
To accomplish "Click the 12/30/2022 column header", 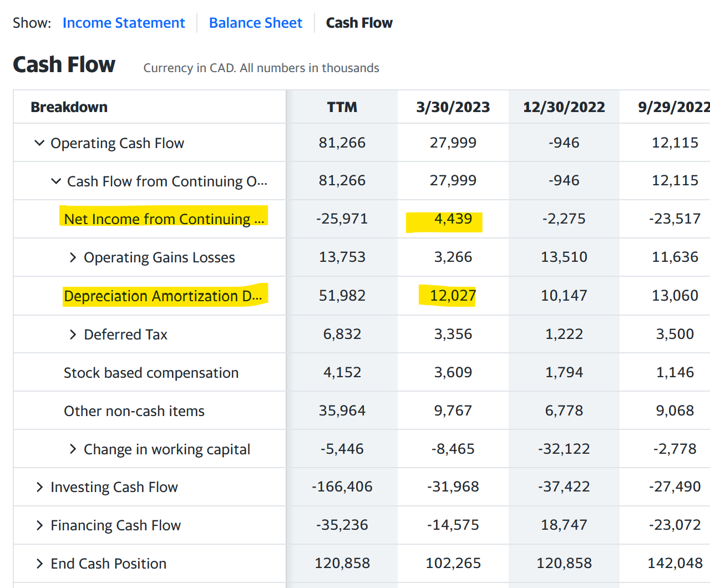I will pos(564,107).
